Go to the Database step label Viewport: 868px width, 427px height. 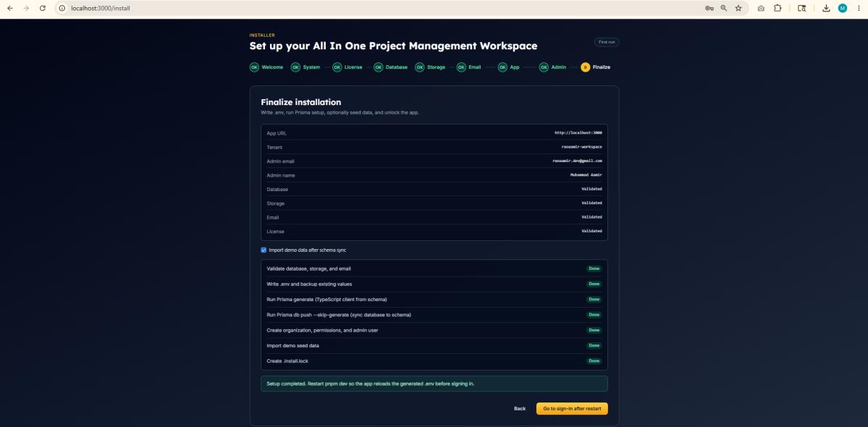pos(397,67)
